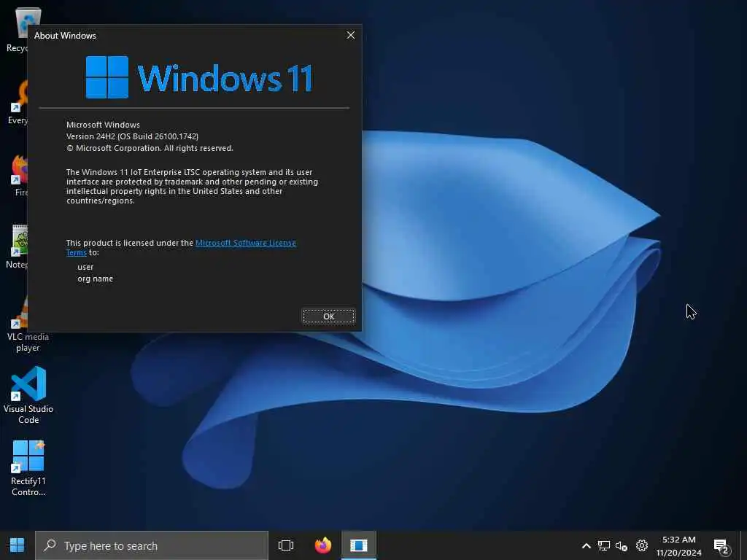Screen dimensions: 747x560
Task: Select the Notepad++ desktop shortcut
Action: (19, 246)
